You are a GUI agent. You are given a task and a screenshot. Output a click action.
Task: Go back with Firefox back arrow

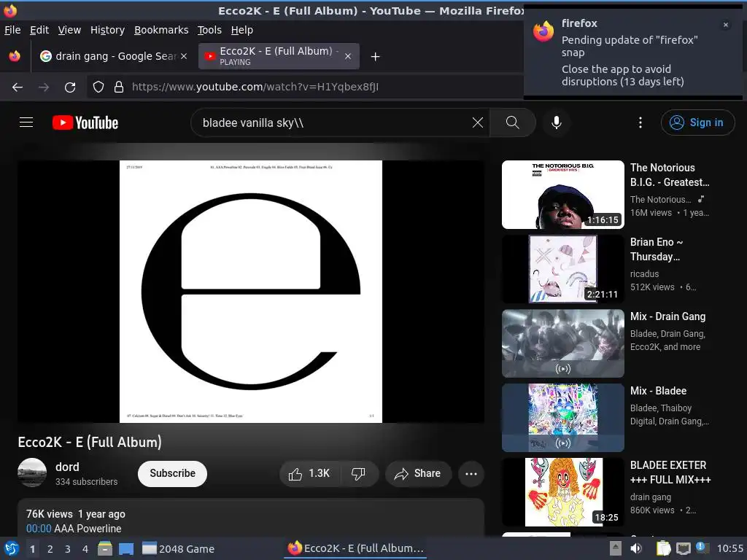click(x=18, y=87)
